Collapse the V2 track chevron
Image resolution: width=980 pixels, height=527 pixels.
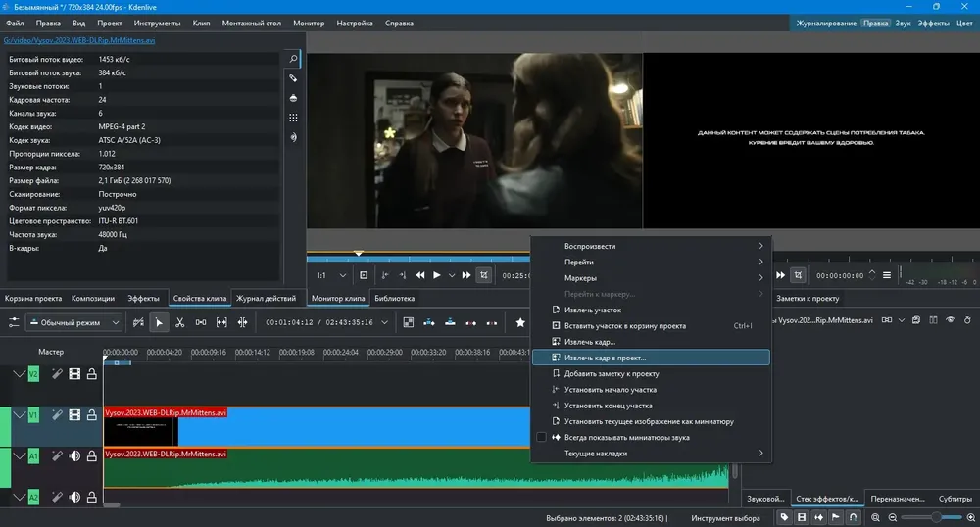coord(18,374)
